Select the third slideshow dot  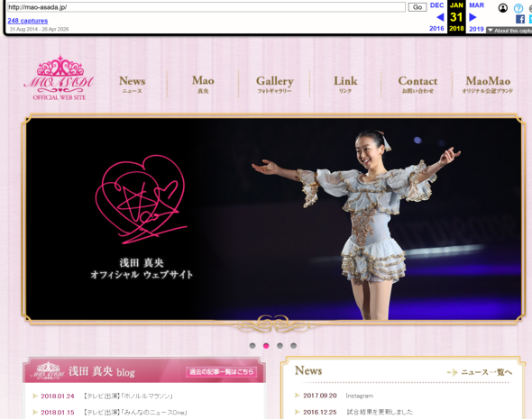pyautogui.click(x=280, y=346)
